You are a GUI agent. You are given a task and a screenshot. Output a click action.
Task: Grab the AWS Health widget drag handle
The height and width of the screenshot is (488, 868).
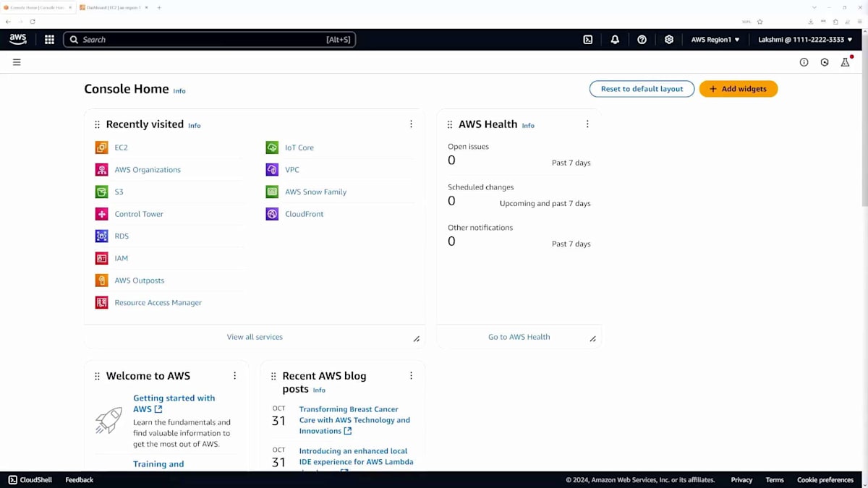(x=450, y=125)
